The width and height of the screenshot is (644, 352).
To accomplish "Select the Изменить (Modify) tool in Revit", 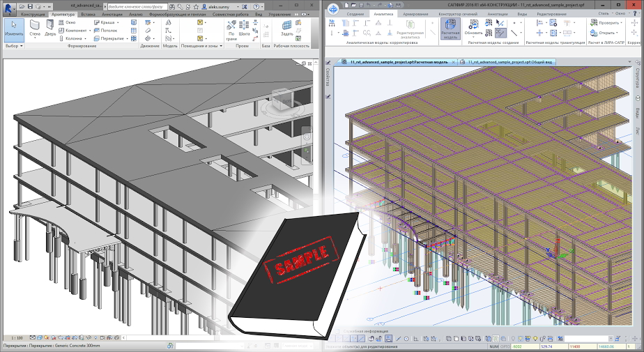I will pos(14,28).
